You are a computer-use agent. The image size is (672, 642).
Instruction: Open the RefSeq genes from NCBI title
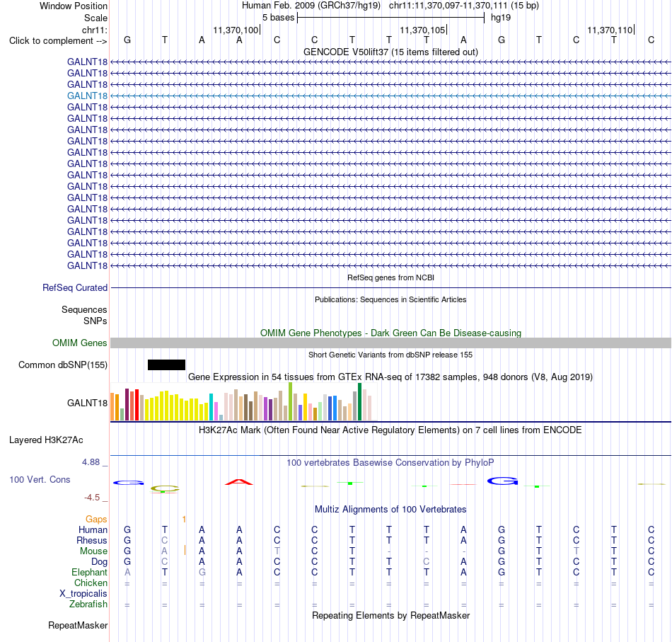(x=390, y=277)
